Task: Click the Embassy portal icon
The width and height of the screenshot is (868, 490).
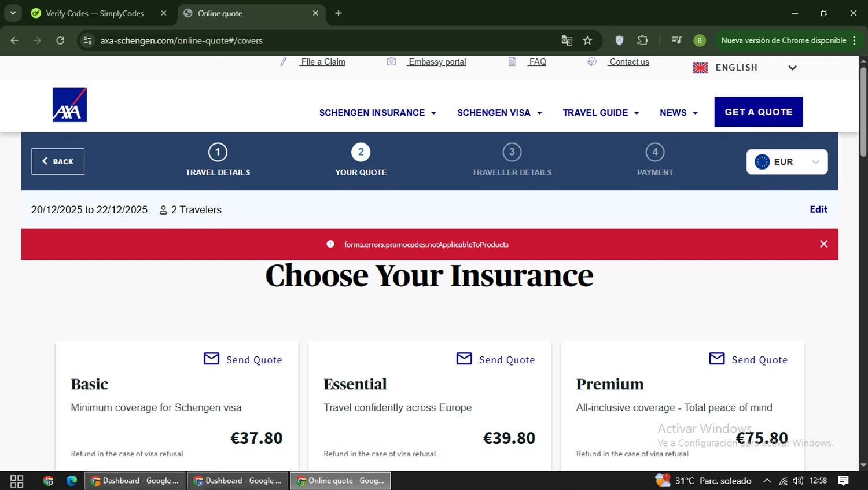Action: pos(392,62)
